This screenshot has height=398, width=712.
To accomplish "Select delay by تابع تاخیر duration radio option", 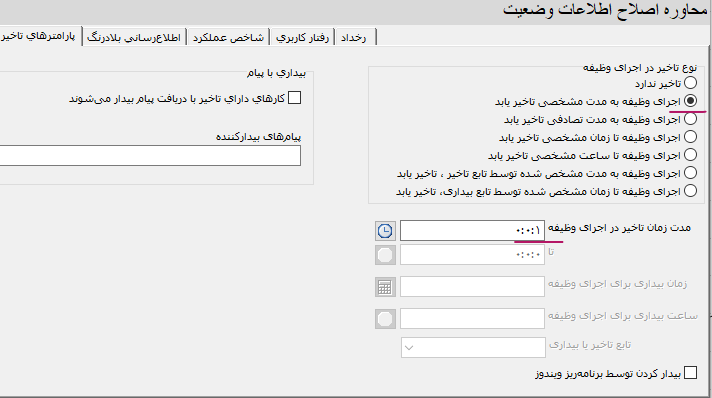I will (690, 173).
